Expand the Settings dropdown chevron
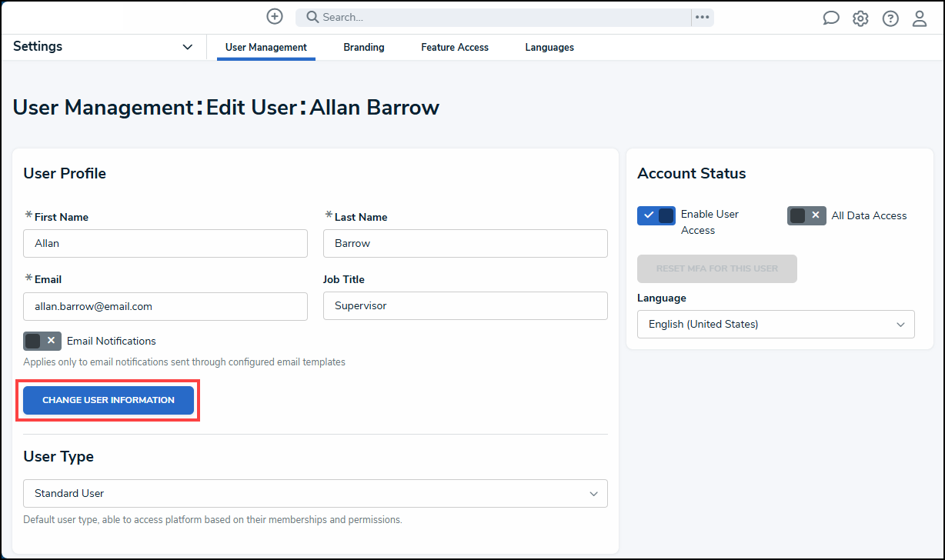This screenshot has height=560, width=945. pyautogui.click(x=187, y=47)
